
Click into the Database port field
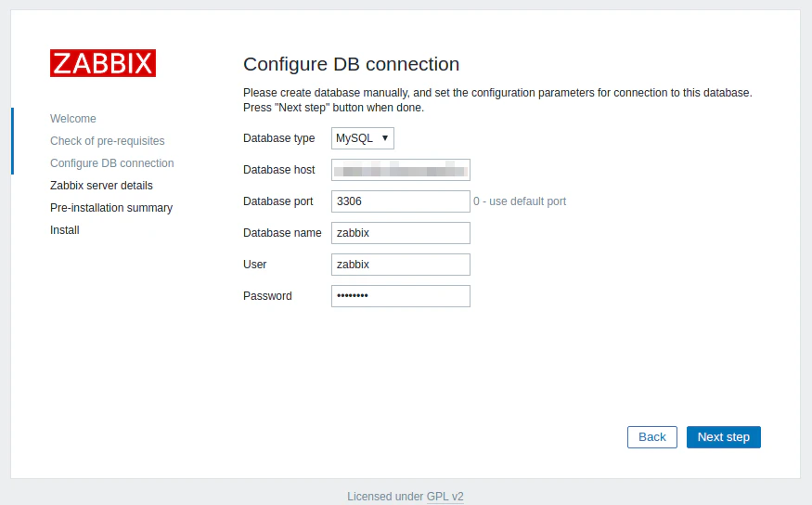(401, 201)
